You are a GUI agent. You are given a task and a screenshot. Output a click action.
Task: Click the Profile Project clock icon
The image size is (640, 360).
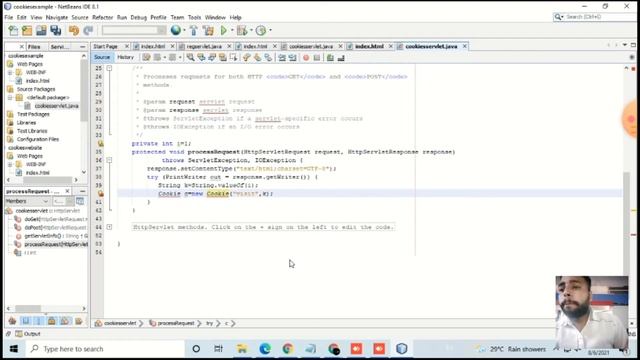(261, 30)
